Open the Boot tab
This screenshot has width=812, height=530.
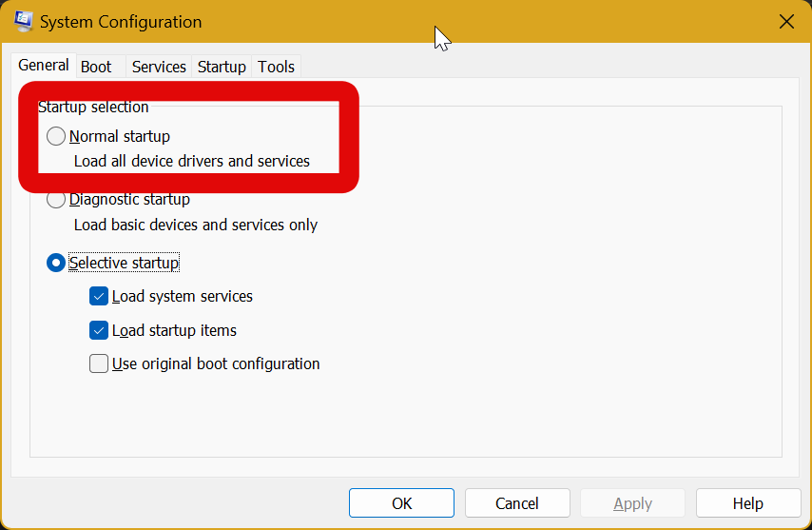96,67
